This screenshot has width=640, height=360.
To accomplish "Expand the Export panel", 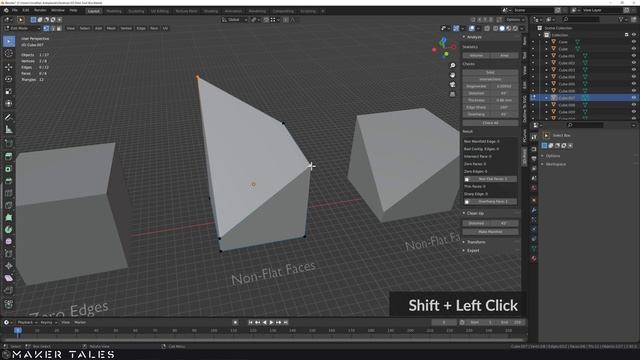I will [473, 251].
